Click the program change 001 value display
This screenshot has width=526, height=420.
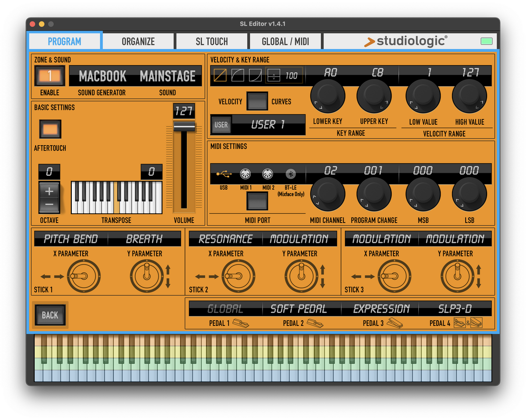pyautogui.click(x=373, y=171)
